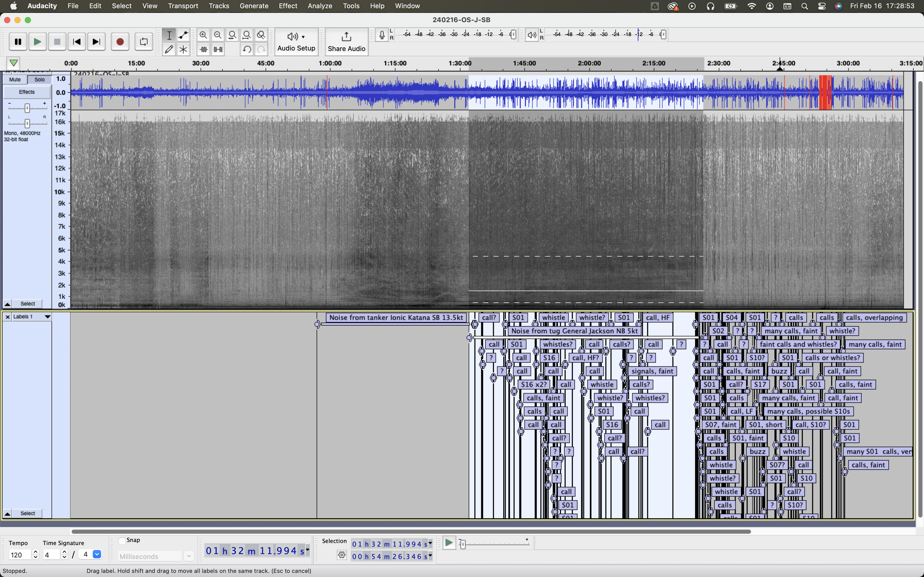Solo the audio track

[x=40, y=80]
